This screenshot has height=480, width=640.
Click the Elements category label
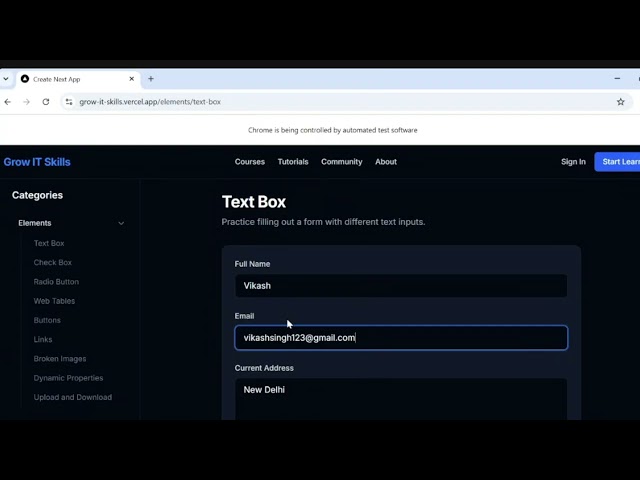pyautogui.click(x=35, y=223)
